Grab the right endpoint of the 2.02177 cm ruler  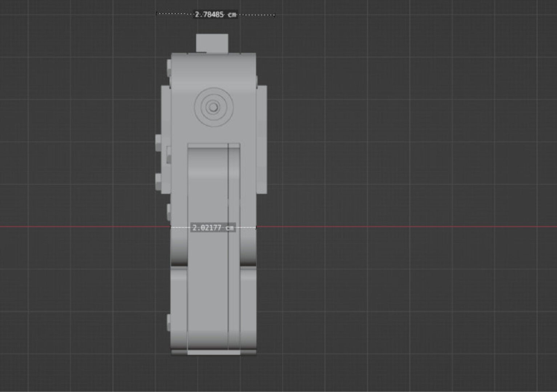[257, 228]
